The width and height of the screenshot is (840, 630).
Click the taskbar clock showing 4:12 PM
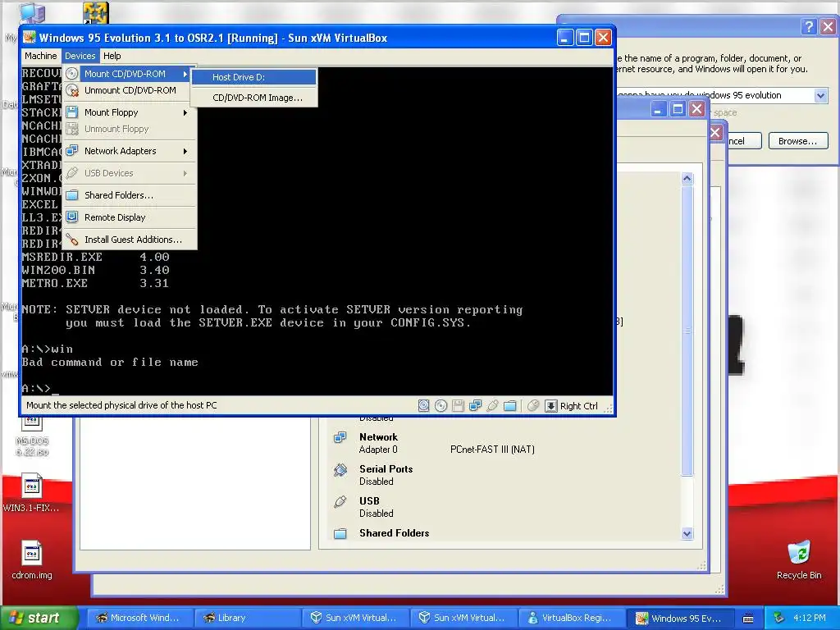809,618
